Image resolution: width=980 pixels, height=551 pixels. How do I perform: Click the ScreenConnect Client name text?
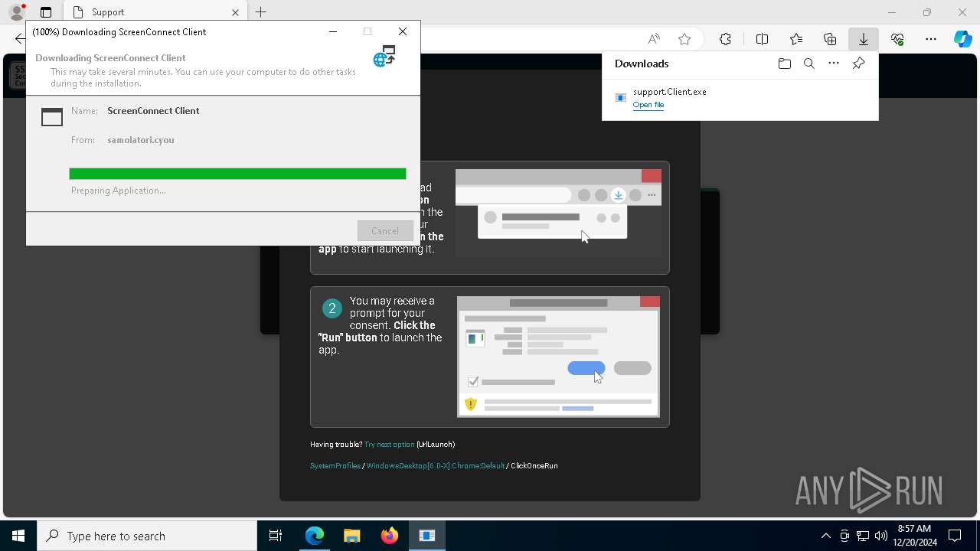tap(153, 111)
